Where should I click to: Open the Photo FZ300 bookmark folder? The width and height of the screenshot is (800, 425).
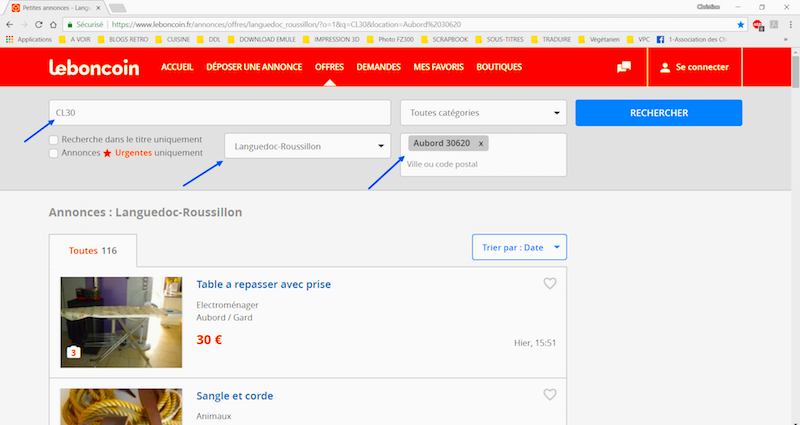point(390,39)
